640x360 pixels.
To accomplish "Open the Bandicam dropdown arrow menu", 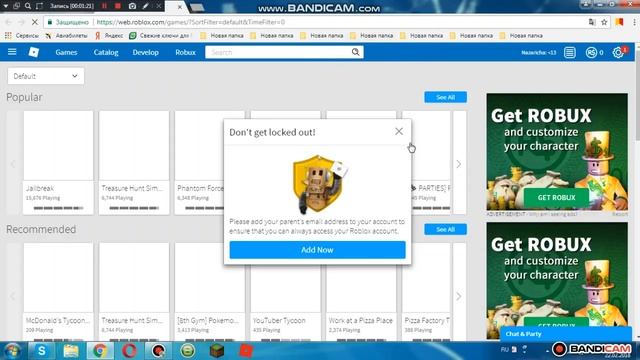I will [x=6, y=6].
